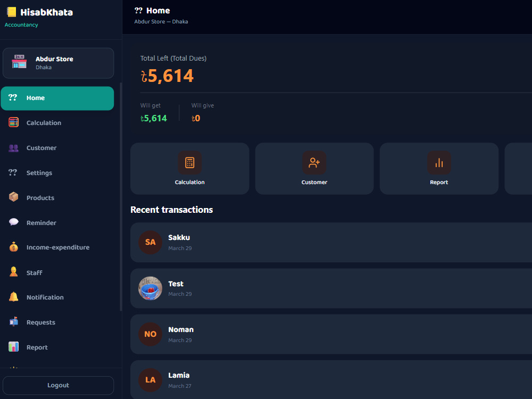Click the Report bar chart icon in sidebar
This screenshot has width=532, height=399.
point(14,347)
